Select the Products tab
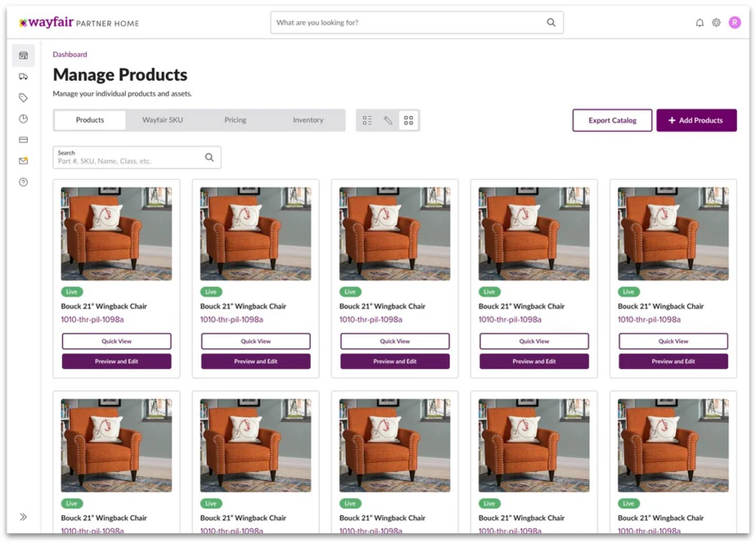 point(90,120)
